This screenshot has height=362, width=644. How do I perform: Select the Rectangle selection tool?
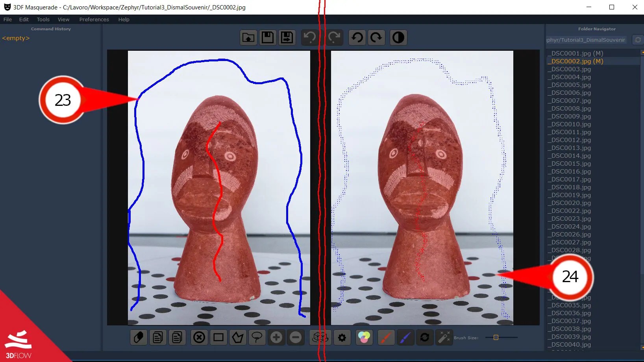point(218,338)
